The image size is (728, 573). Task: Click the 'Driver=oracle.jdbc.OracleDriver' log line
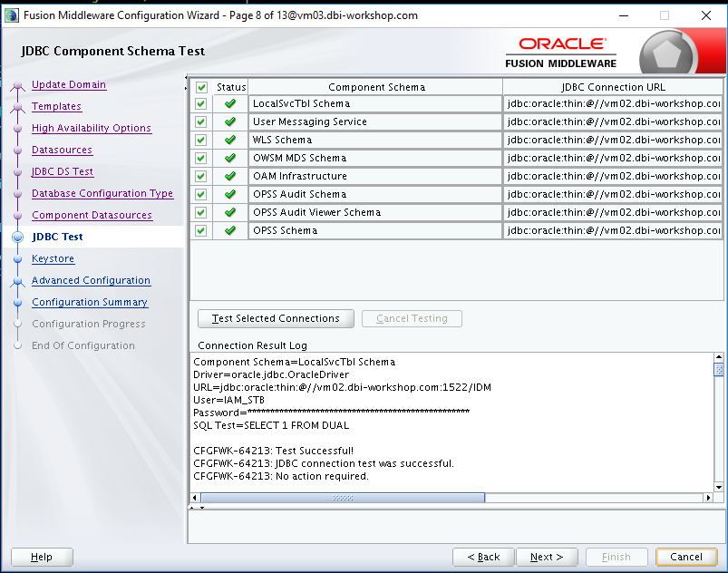(271, 374)
